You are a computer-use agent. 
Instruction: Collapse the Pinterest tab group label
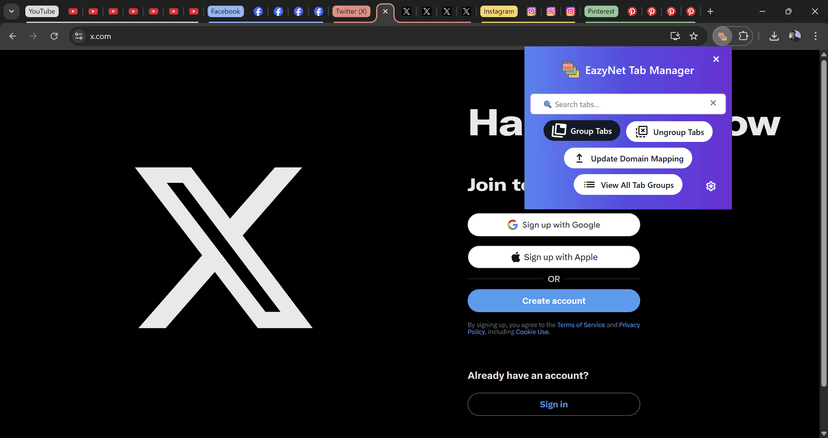[601, 11]
